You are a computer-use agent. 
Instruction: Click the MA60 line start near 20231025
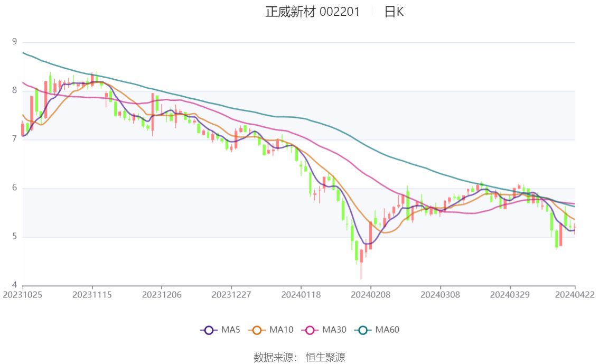click(24, 53)
